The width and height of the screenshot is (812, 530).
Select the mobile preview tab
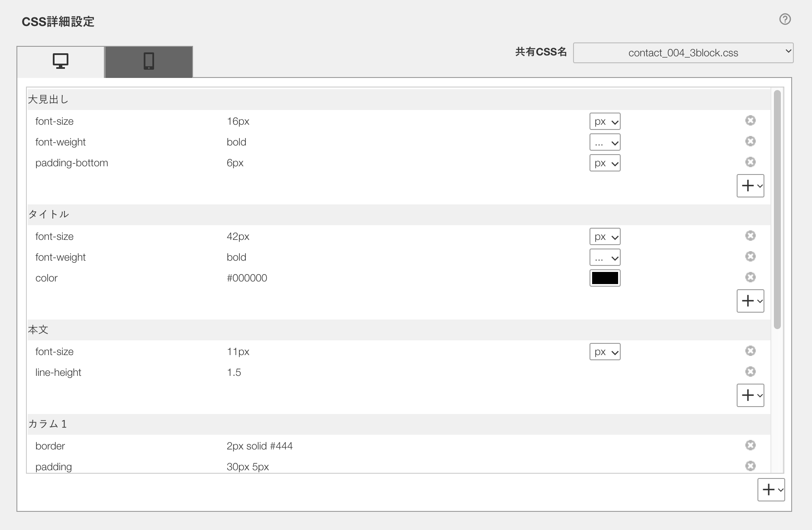tap(148, 61)
